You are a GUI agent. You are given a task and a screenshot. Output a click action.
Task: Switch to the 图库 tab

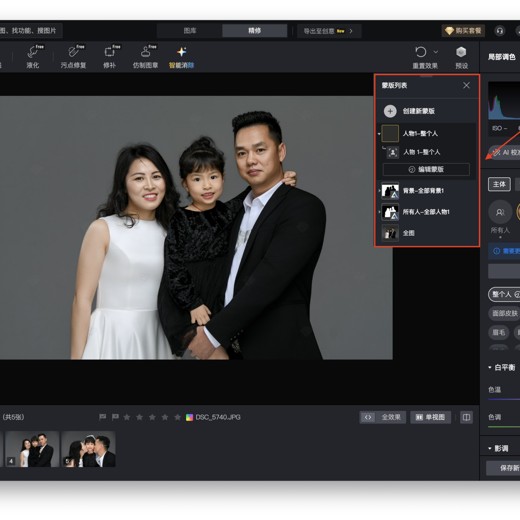pos(190,31)
